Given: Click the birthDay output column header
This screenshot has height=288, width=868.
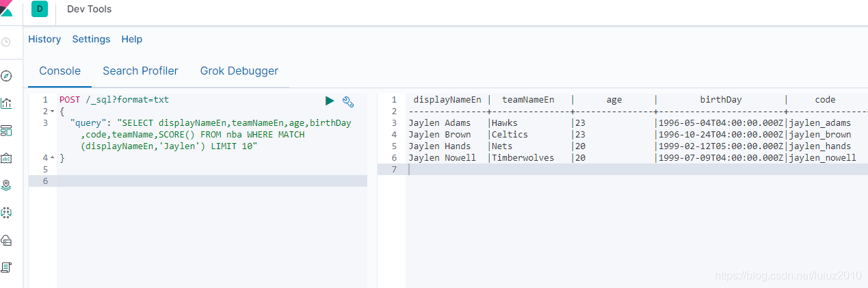Looking at the screenshot, I should 721,100.
